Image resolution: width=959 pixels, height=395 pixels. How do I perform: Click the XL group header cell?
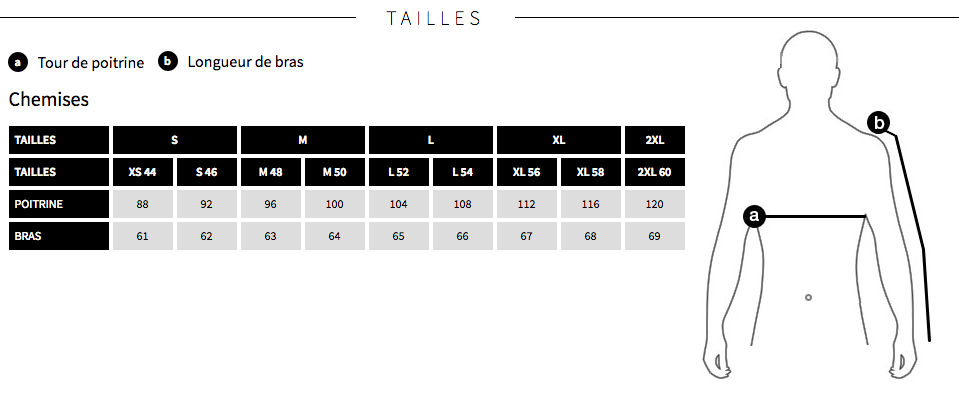tap(558, 140)
